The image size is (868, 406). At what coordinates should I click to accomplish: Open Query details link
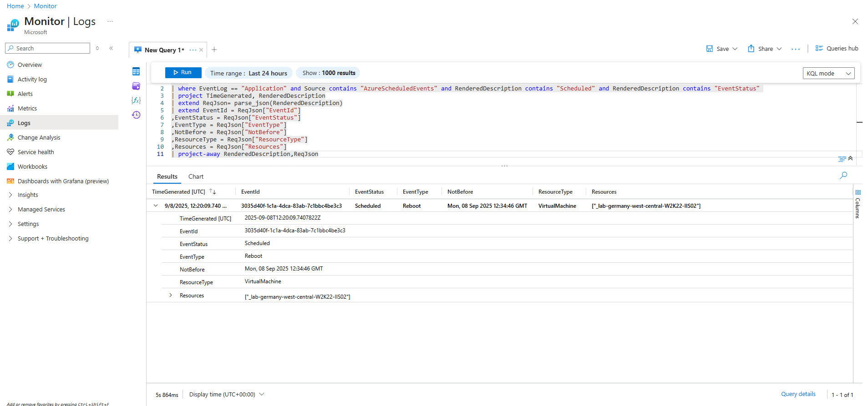click(x=798, y=394)
